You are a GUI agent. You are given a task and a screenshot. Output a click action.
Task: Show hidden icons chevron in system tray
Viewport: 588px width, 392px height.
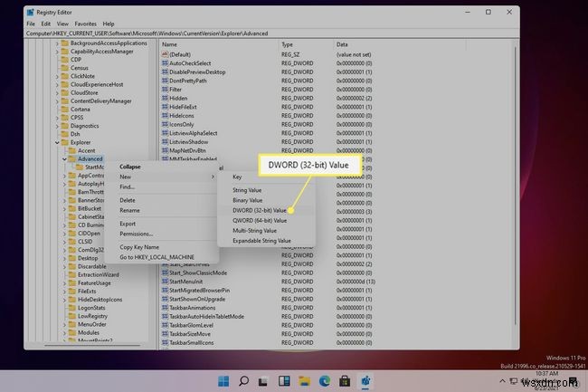502,381
